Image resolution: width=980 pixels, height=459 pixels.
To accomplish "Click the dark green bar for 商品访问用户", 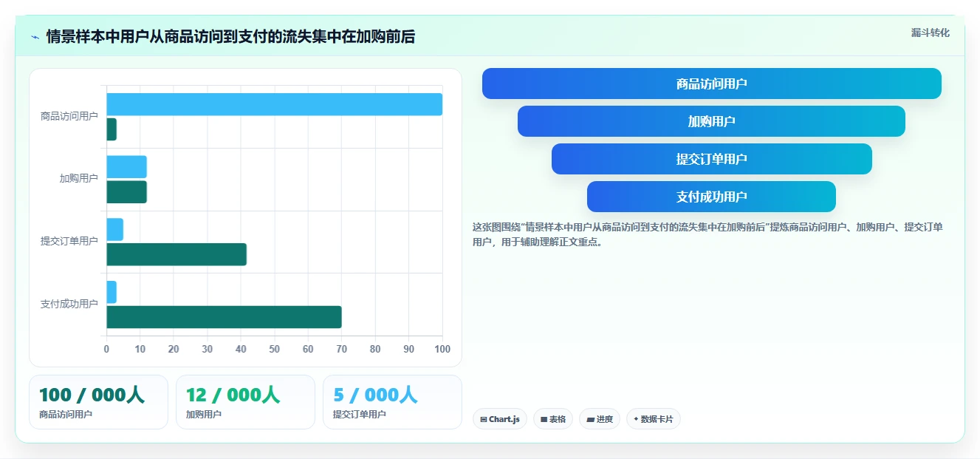I will (112, 129).
